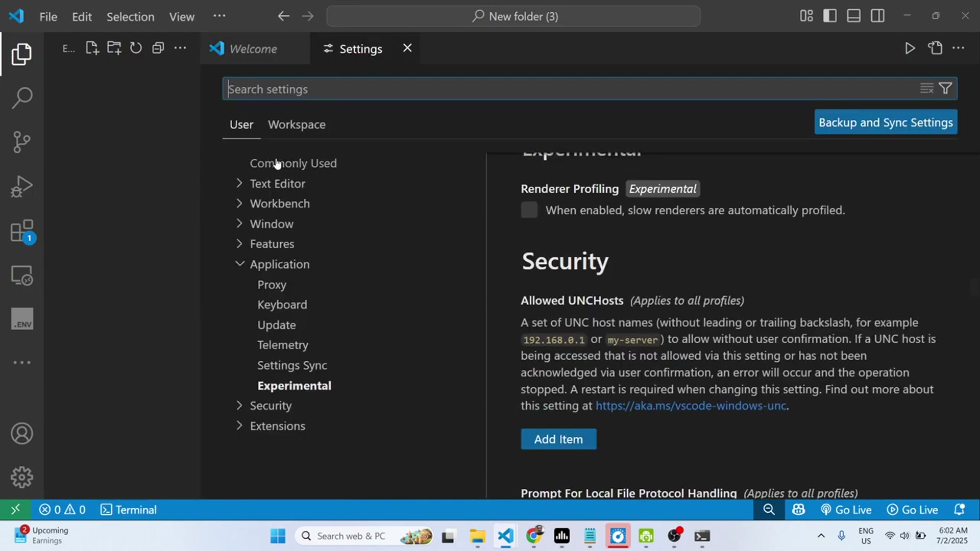Screen dimensions: 980x551
Task: Select Proxy under Application
Action: tap(272, 285)
